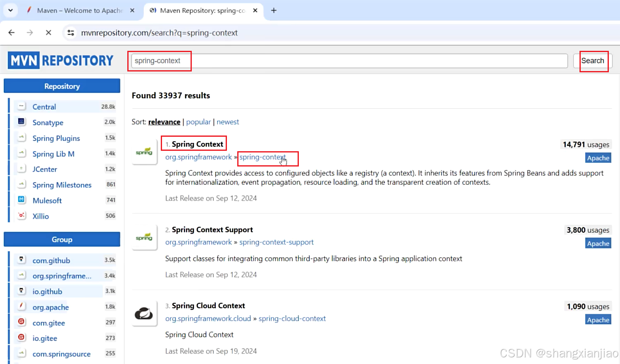The width and height of the screenshot is (620, 364).
Task: Click the io.github group icon
Action: [x=21, y=291]
